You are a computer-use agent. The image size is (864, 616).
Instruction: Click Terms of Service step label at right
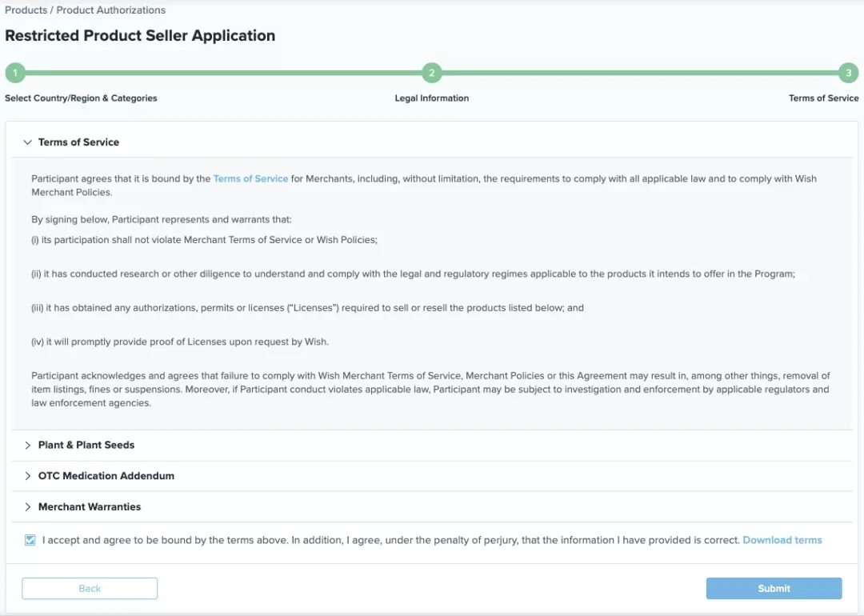(x=824, y=98)
